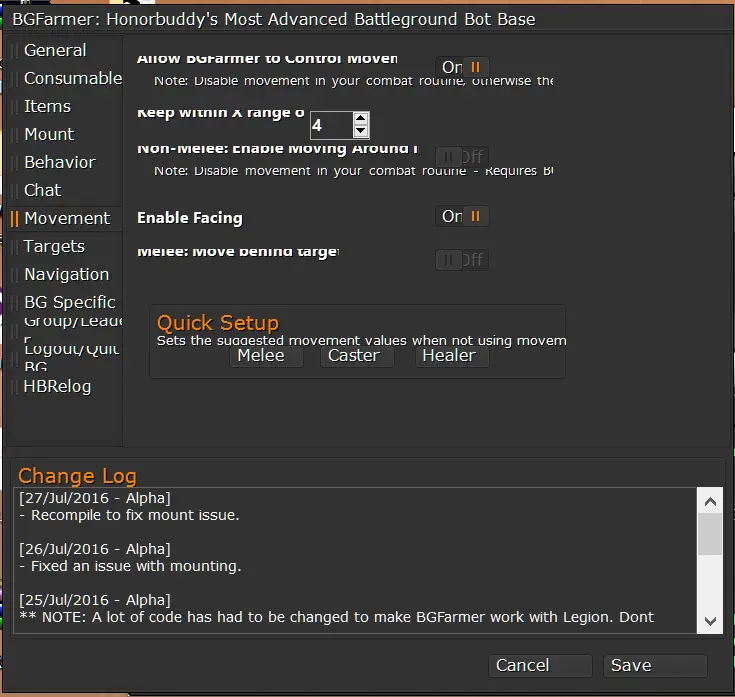The width and height of the screenshot is (735, 697).
Task: Click the Legion NOTE line in log
Action: 336,617
